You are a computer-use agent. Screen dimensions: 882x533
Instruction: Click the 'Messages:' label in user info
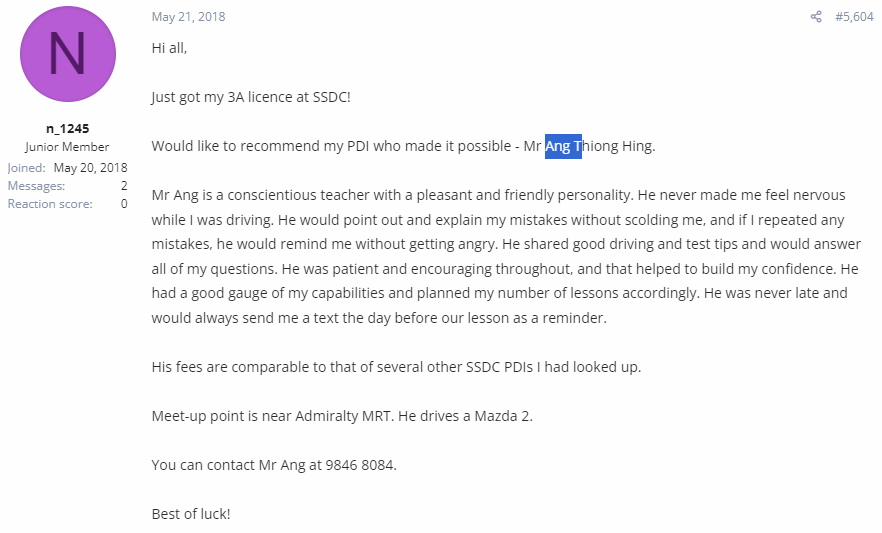36,186
